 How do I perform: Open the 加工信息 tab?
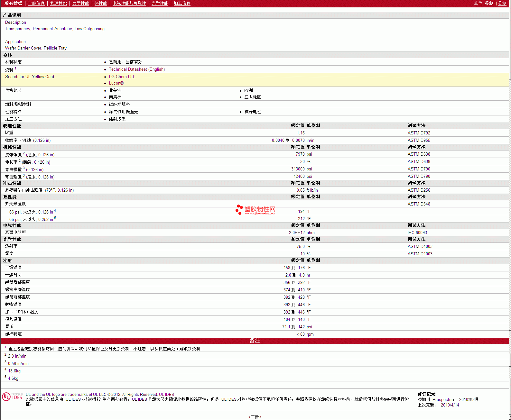182,3
